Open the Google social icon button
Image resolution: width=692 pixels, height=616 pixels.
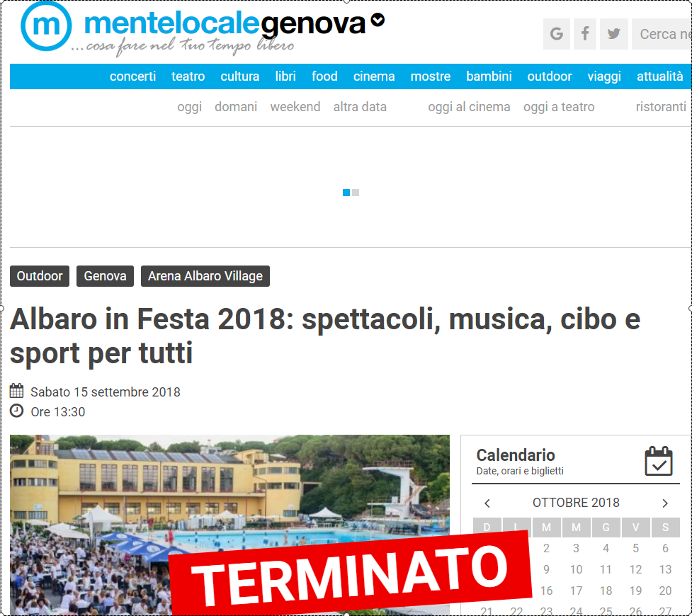coord(556,34)
